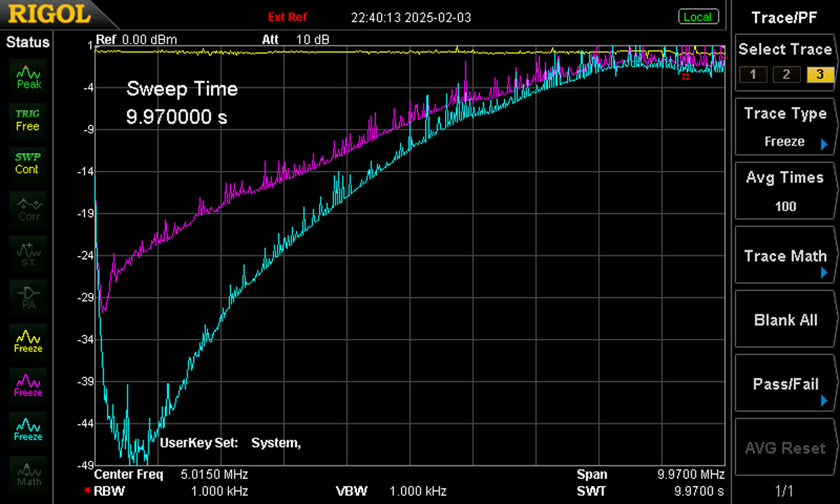
Task: Click the dimmed Math trace status icon
Action: click(28, 475)
